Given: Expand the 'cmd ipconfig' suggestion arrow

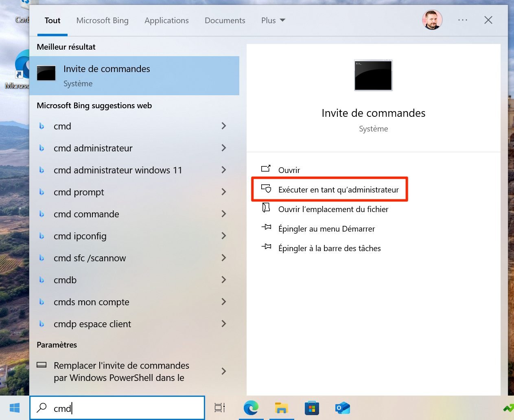Looking at the screenshot, I should click(223, 236).
